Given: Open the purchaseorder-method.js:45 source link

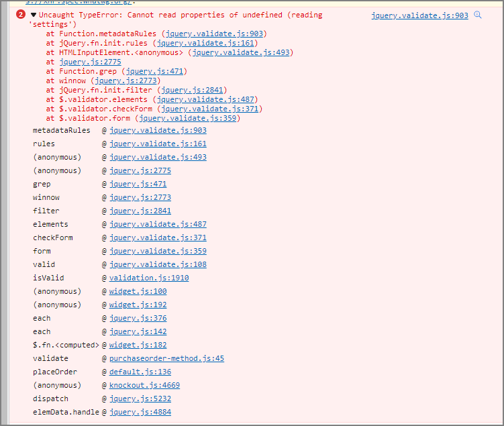Looking at the screenshot, I should [167, 358].
